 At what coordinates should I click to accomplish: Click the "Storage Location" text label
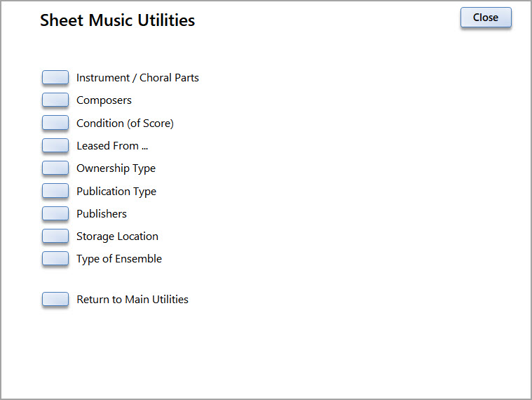[x=117, y=236]
